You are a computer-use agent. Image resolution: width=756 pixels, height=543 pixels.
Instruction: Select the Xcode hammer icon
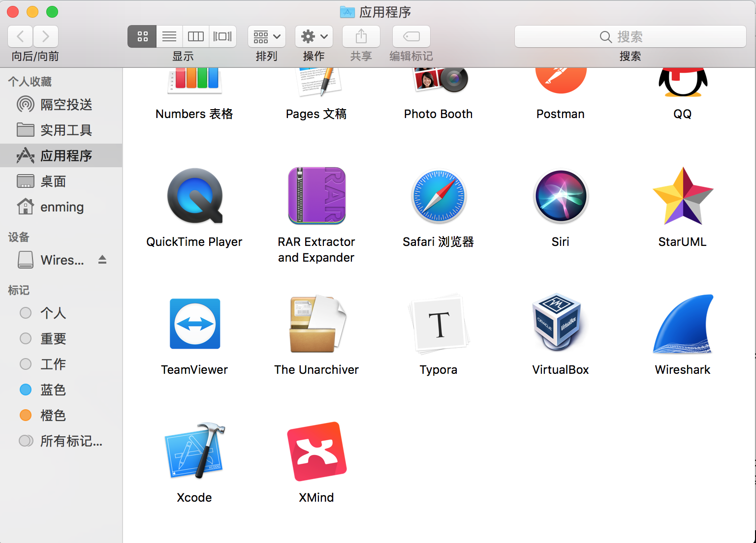(195, 451)
